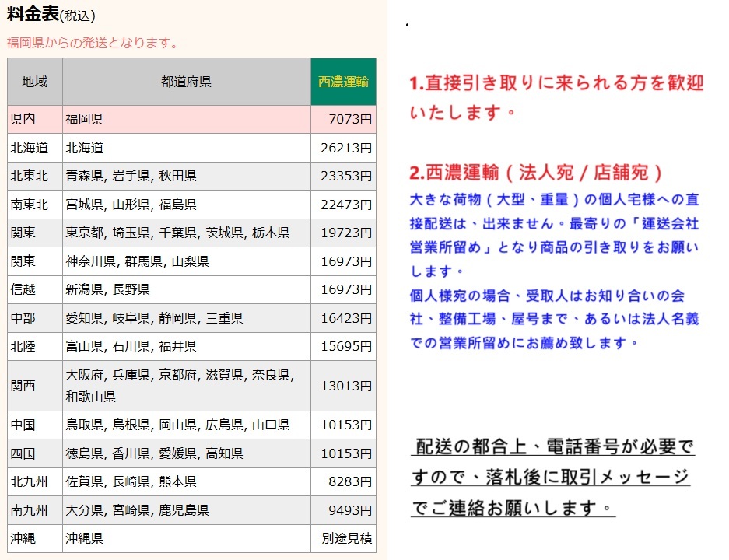Image resolution: width=729 pixels, height=560 pixels.
Task: Select the 北海道 price 26213円
Action: click(346, 147)
